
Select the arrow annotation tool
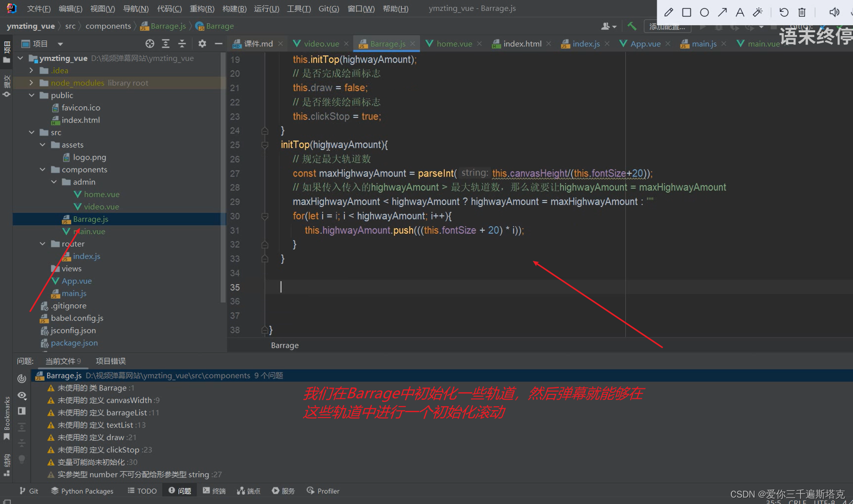722,12
